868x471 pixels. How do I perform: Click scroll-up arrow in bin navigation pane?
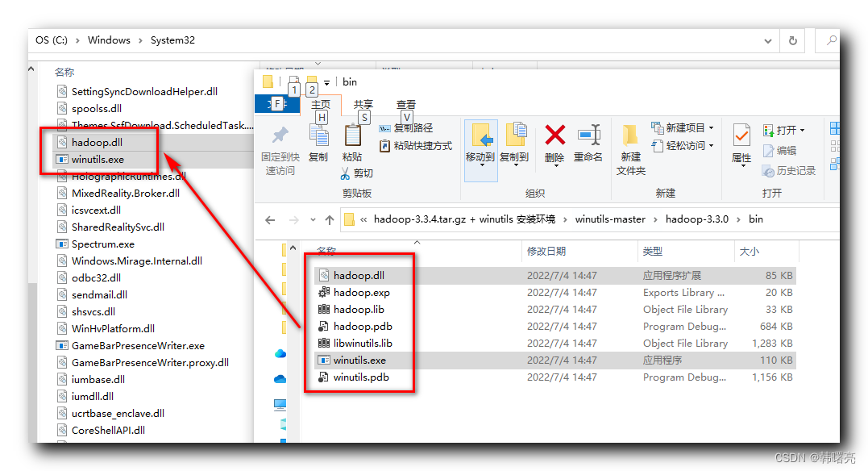click(x=293, y=248)
